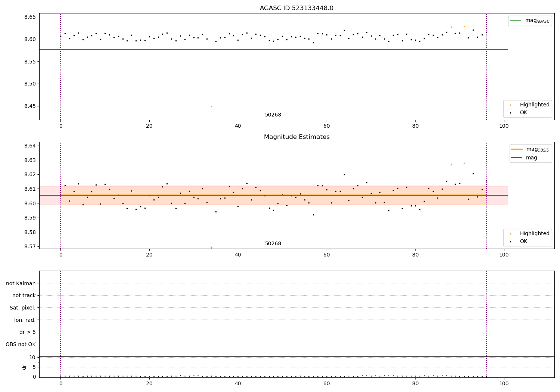Click the left purple dotted vertical line in the bottom plot

[60, 324]
